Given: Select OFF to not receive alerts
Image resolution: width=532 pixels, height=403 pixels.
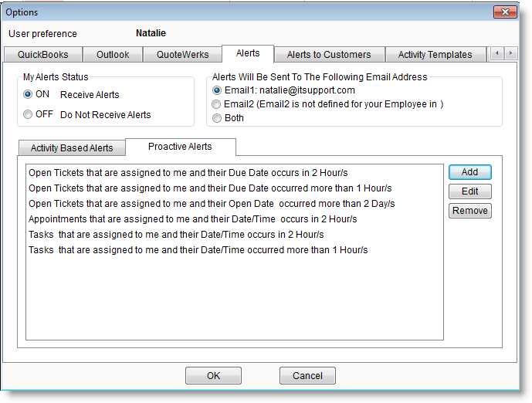Looking at the screenshot, I should [x=29, y=114].
